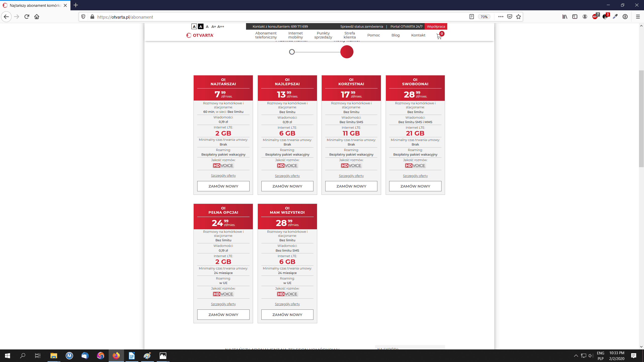Click the red Współpraca button
The width and height of the screenshot is (644, 362).
tap(436, 26)
